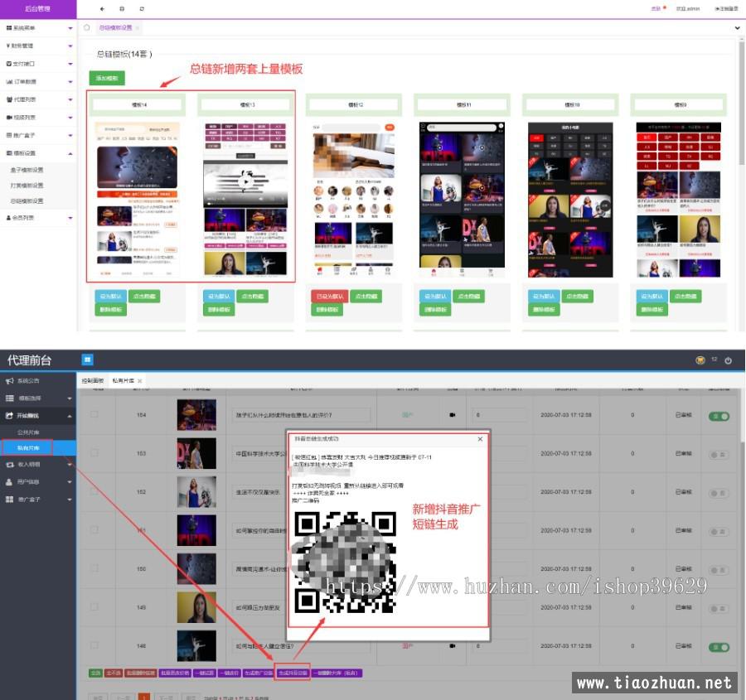Open 公共片库 in 代理前台 sidebar
746x700 pixels.
[28, 432]
